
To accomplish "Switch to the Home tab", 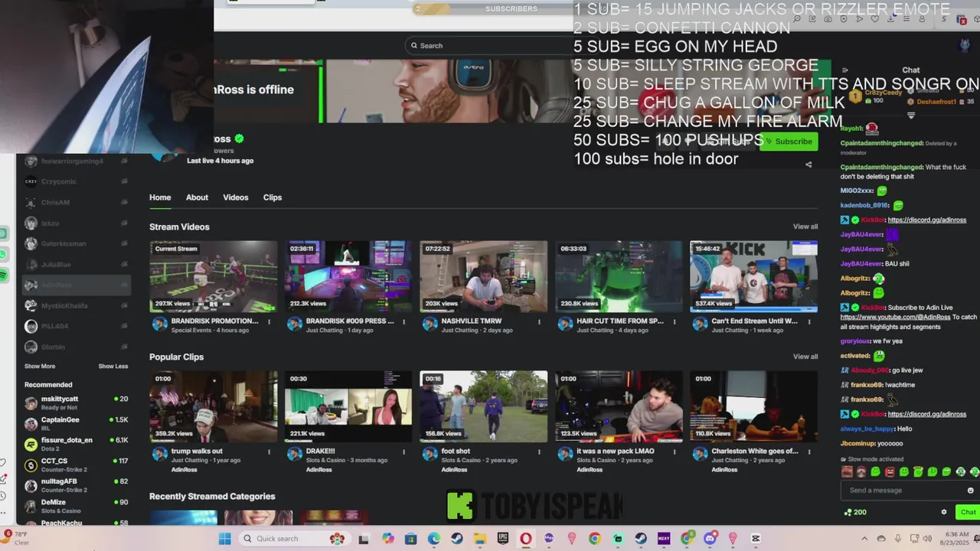I will [160, 197].
